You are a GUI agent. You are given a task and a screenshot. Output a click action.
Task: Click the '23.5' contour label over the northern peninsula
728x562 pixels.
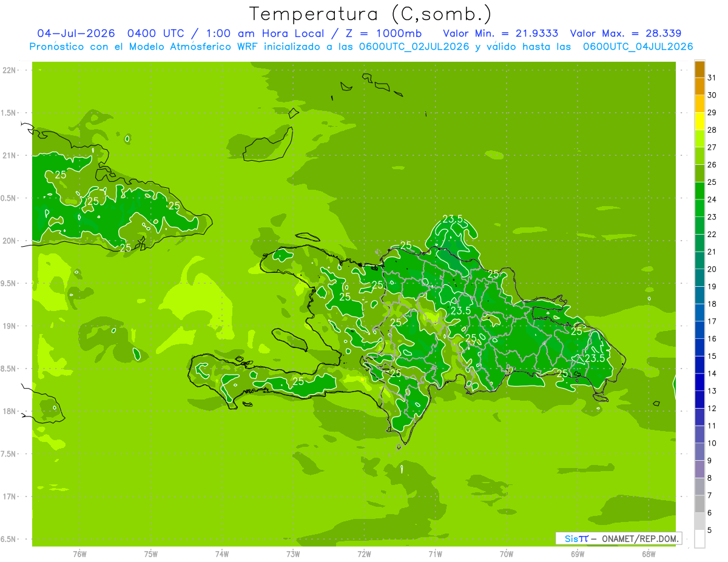tap(453, 219)
